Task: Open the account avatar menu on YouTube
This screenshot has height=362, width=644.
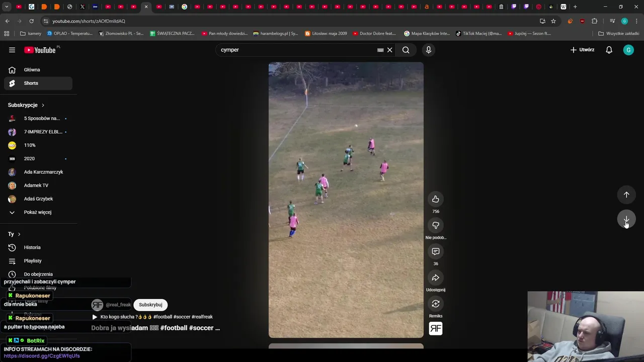Action: tap(628, 50)
